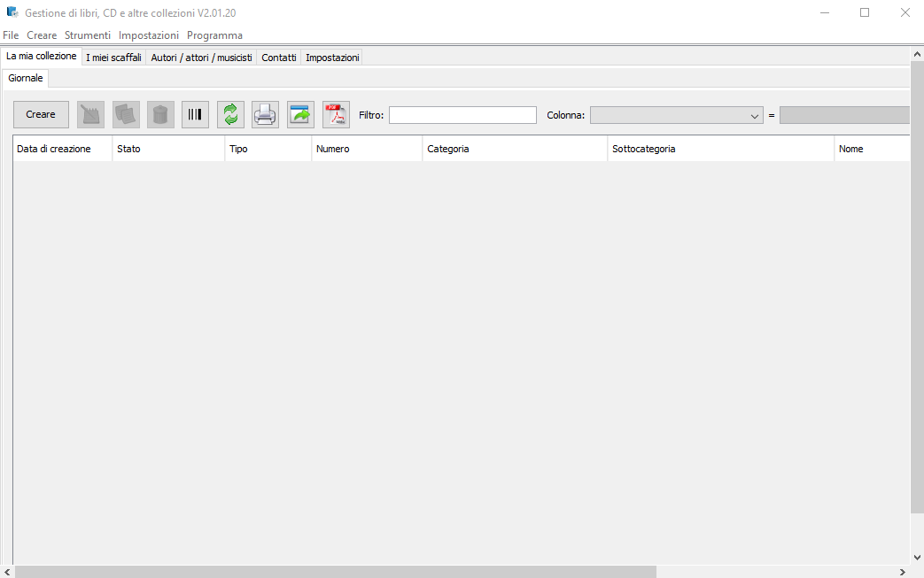Click the scroll left arrow
This screenshot has height=578, width=924.
7,572
